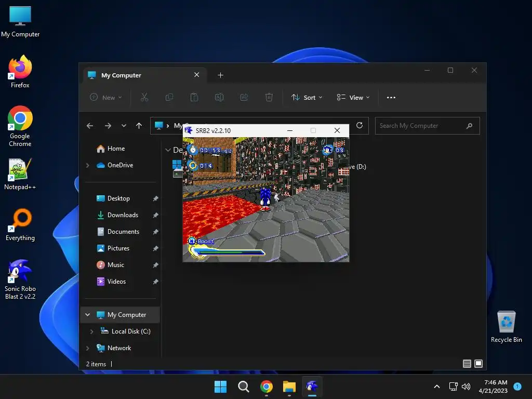Go up one folder level

coord(139,126)
